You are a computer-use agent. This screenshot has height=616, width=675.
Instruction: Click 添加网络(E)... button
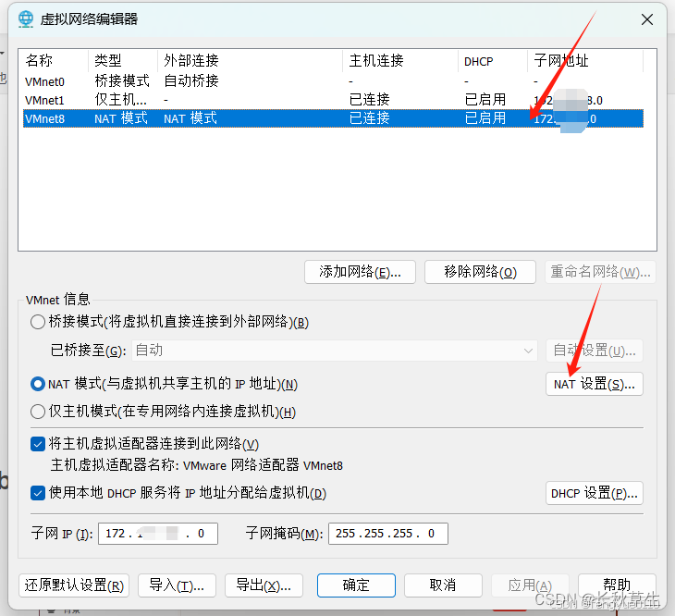pos(360,272)
